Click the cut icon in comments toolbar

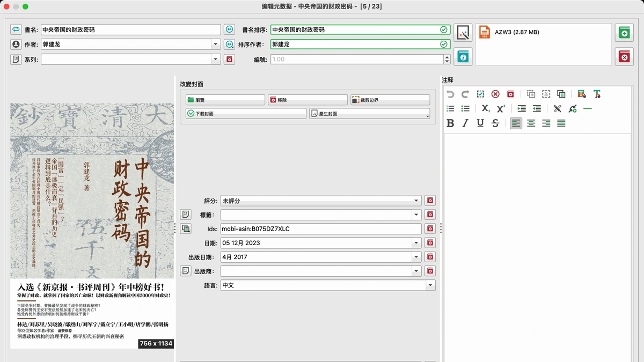coord(546,94)
